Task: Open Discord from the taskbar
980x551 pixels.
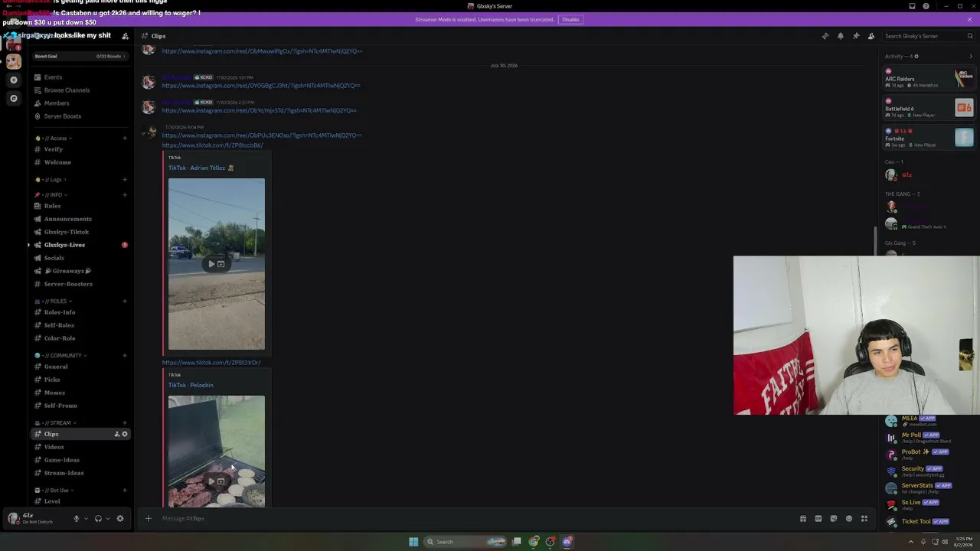Action: tap(567, 542)
